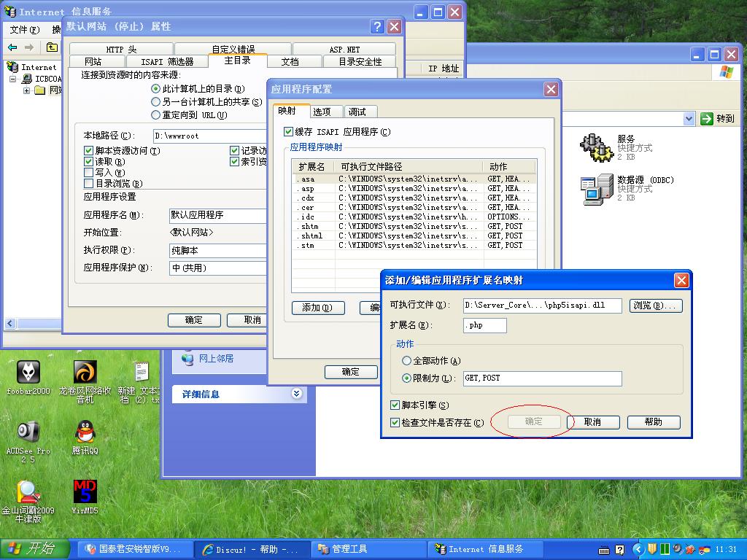Click the green 转到 arrow icon
The width and height of the screenshot is (747, 560).
point(706,119)
